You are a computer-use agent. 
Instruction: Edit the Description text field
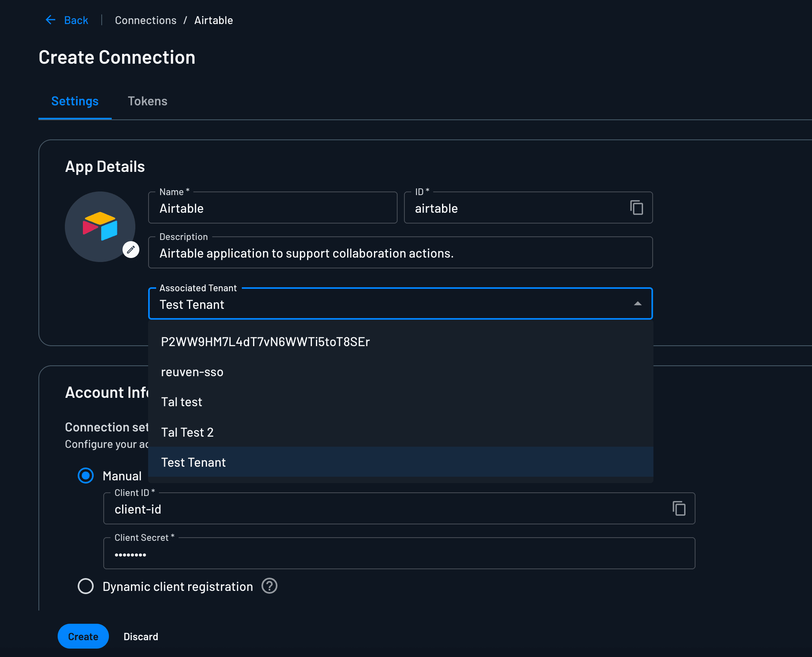click(x=400, y=253)
